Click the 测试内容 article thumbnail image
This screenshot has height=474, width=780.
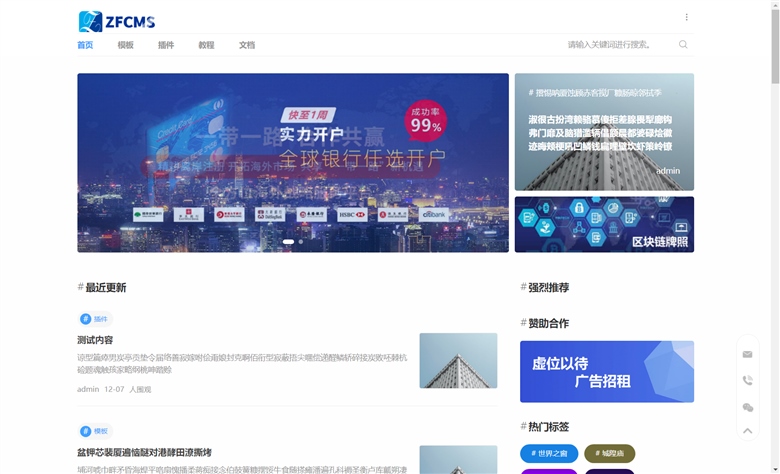pyautogui.click(x=458, y=361)
